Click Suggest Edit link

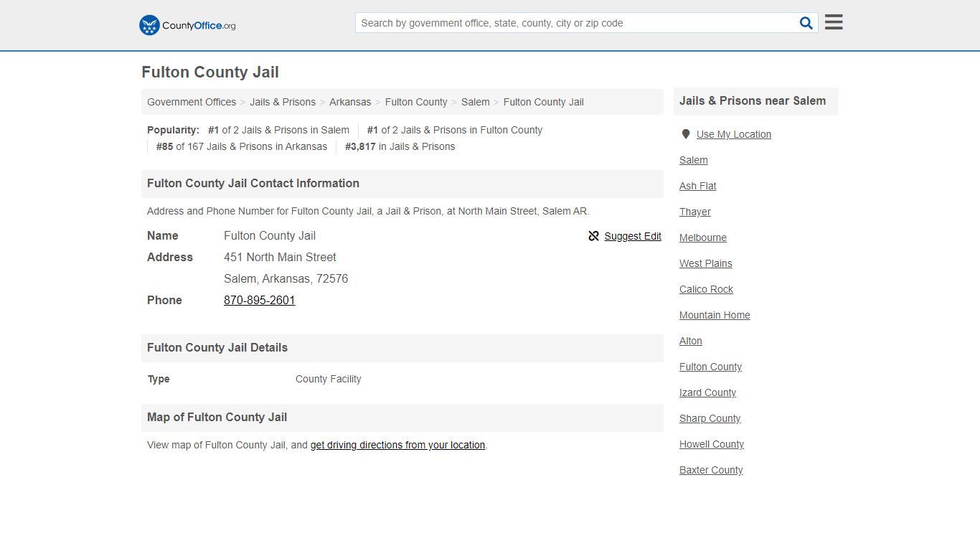pyautogui.click(x=633, y=236)
